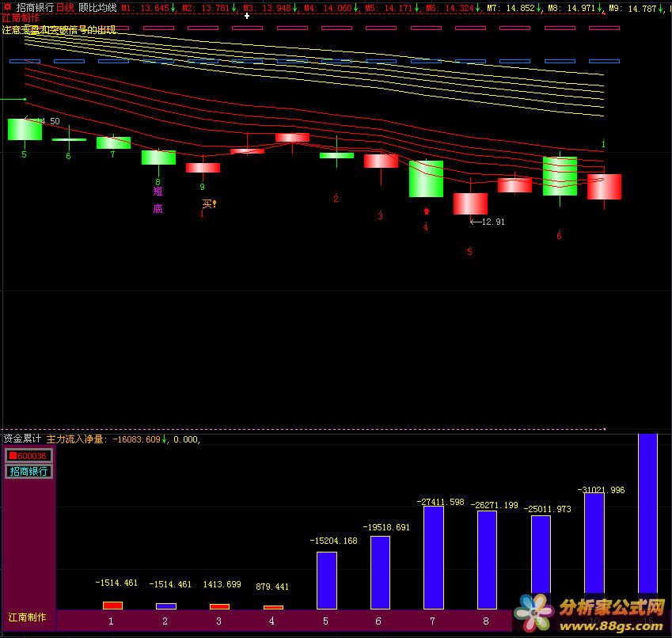The height and width of the screenshot is (638, 672).
Task: Click the M6: 14.324 readout
Action: click(x=450, y=8)
